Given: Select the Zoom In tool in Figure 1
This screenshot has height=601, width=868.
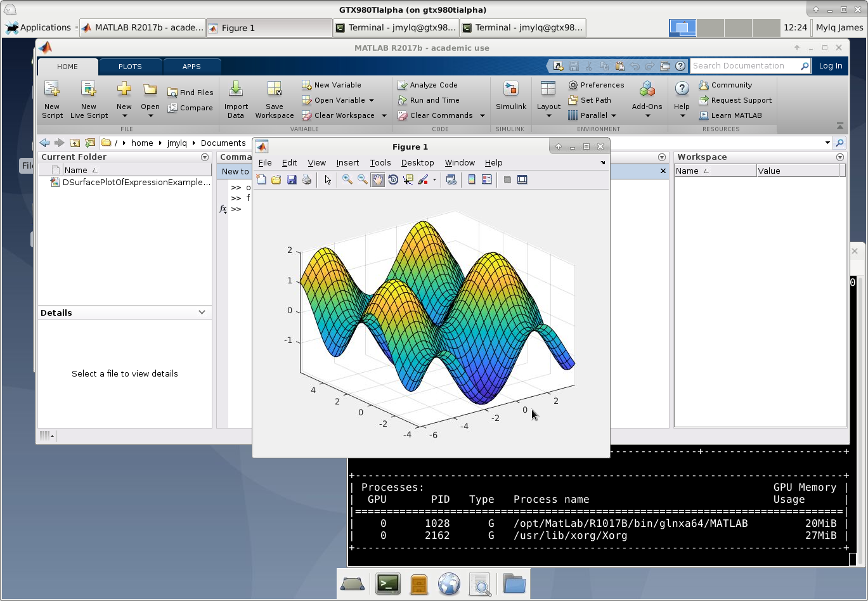Looking at the screenshot, I should tap(347, 180).
